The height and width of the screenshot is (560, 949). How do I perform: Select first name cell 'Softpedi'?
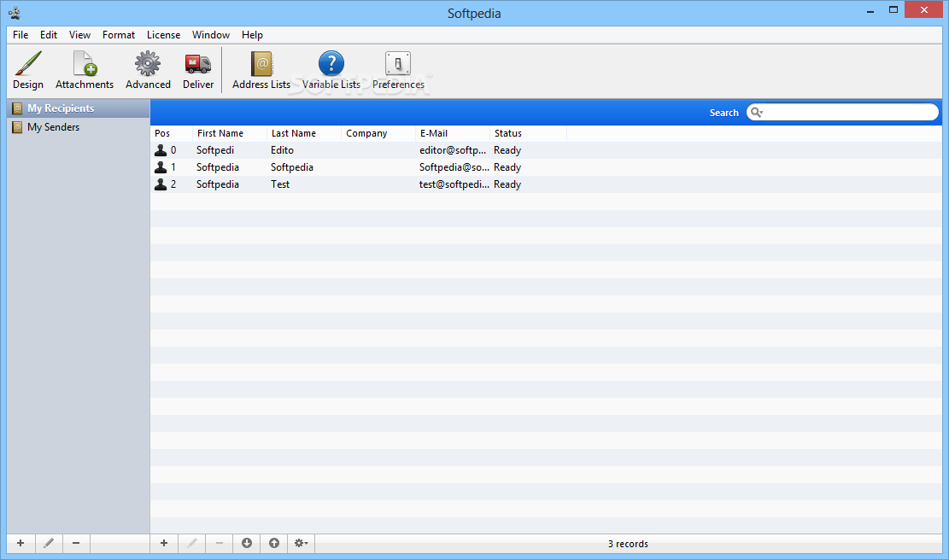tap(215, 150)
